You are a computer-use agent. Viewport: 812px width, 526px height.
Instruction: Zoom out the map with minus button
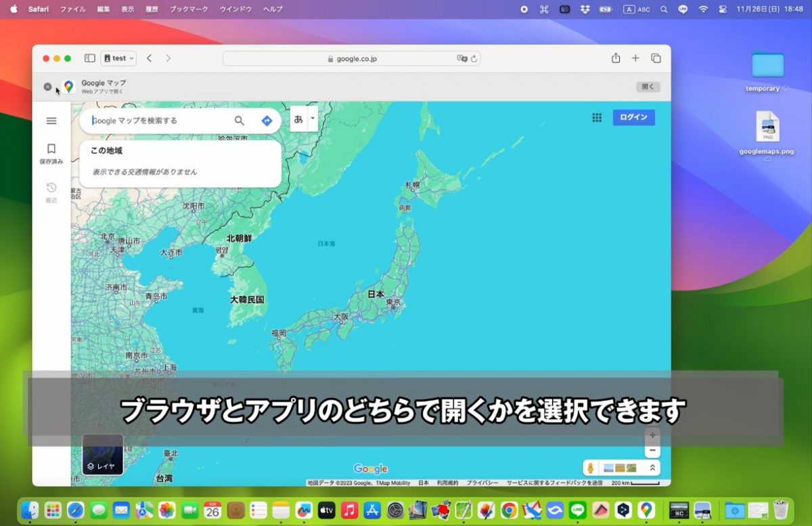652,451
